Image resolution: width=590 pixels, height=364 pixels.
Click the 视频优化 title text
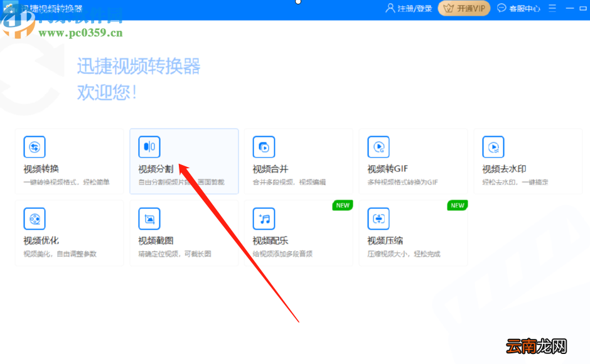pos(41,240)
